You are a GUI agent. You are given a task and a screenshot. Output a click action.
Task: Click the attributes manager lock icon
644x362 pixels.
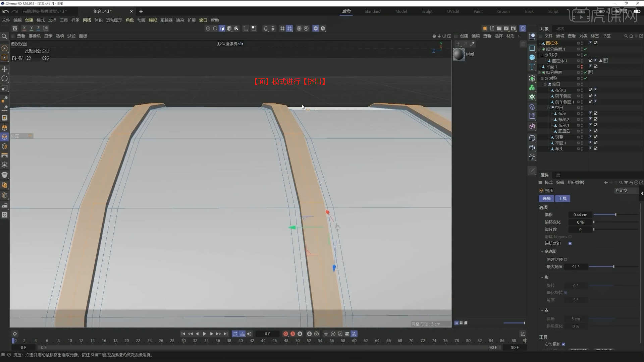click(x=631, y=183)
